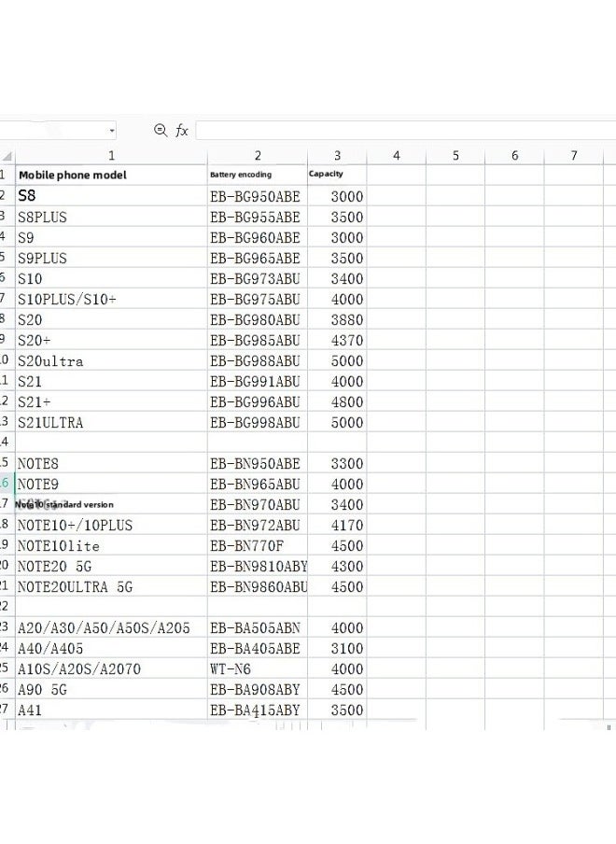Click battery code EB-BG955ABE

point(258,217)
